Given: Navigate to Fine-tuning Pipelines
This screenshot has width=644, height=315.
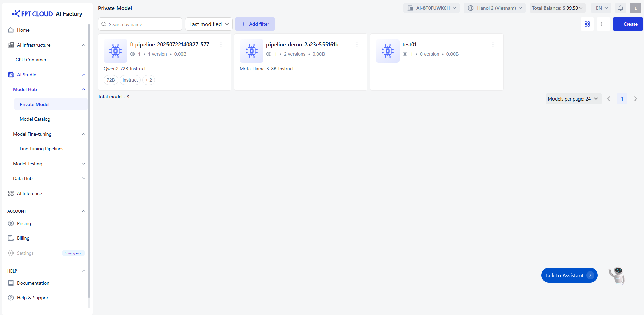Looking at the screenshot, I should click(42, 149).
